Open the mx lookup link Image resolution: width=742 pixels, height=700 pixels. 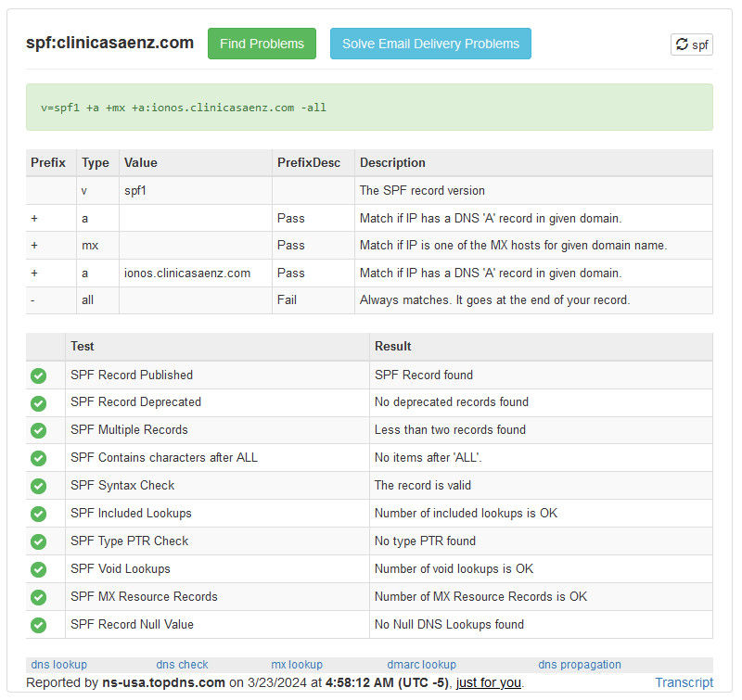297,665
